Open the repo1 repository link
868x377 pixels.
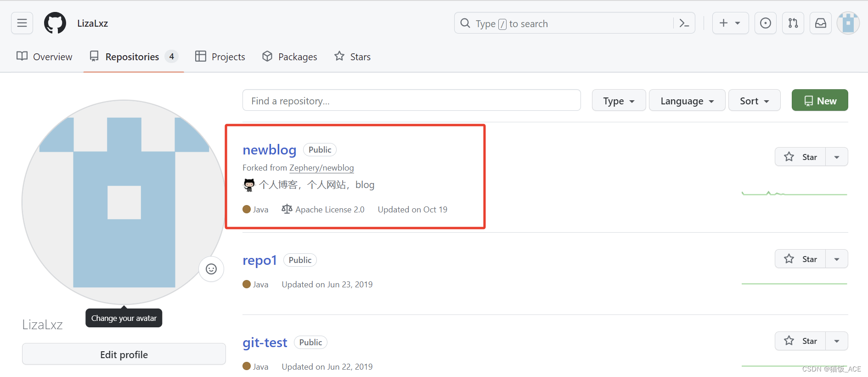coord(259,260)
